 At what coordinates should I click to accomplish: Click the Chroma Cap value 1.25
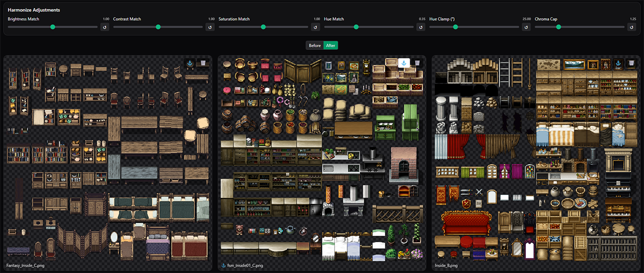(633, 19)
